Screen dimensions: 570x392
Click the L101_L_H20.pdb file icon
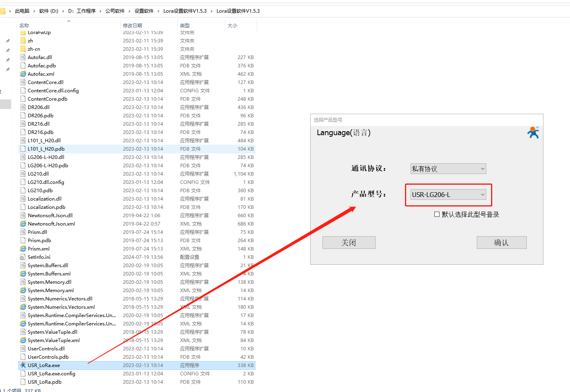point(23,149)
